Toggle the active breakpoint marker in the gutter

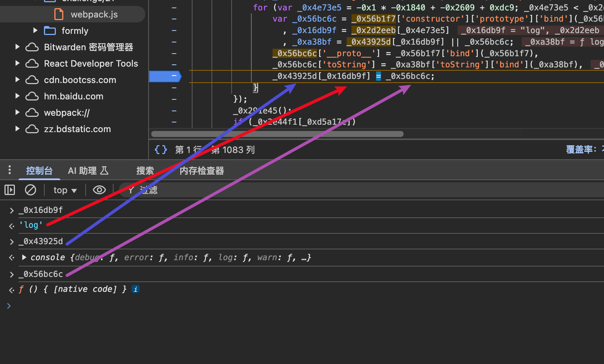[165, 76]
